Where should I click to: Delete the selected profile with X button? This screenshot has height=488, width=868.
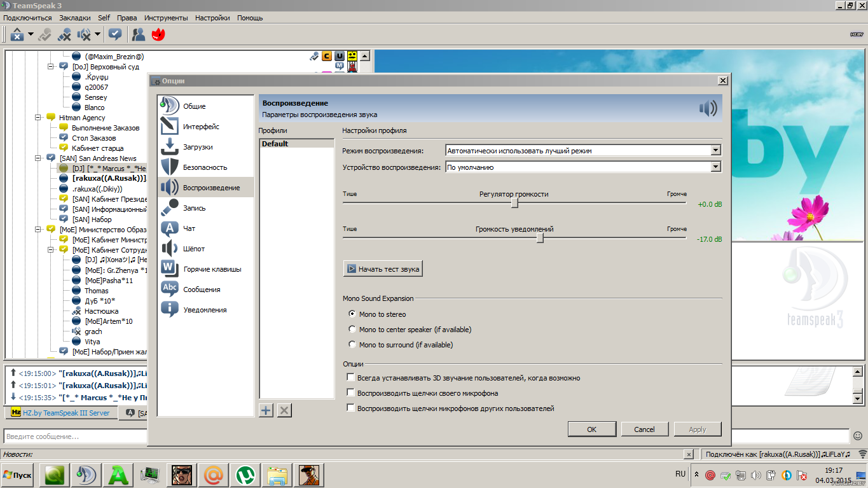284,410
